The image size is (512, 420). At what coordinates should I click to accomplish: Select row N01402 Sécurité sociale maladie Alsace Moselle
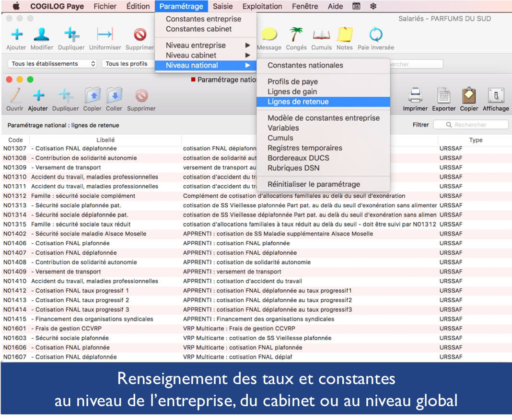pyautogui.click(x=256, y=234)
